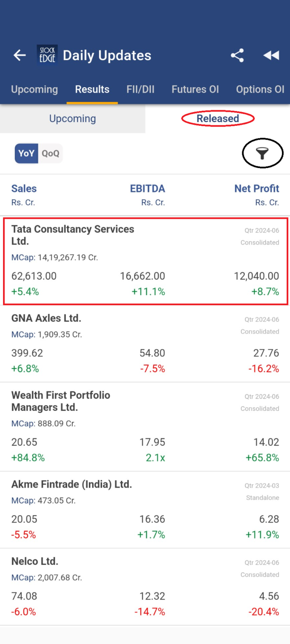The height and width of the screenshot is (644, 290).
Task: Select the Results tab
Action: click(92, 89)
